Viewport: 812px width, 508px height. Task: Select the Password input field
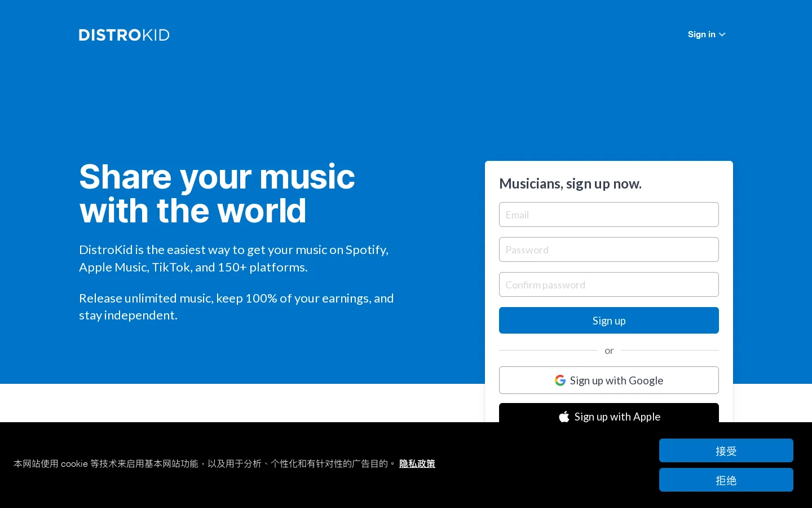coord(609,249)
